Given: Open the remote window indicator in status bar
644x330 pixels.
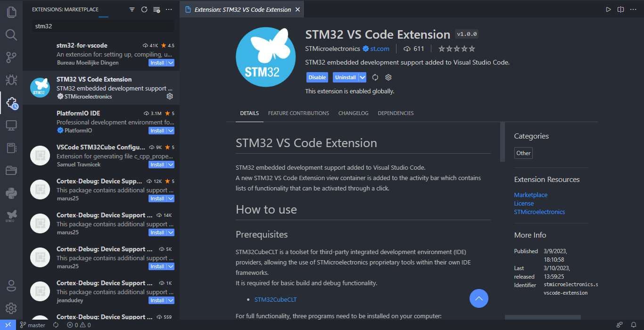Looking at the screenshot, I should coord(8,325).
